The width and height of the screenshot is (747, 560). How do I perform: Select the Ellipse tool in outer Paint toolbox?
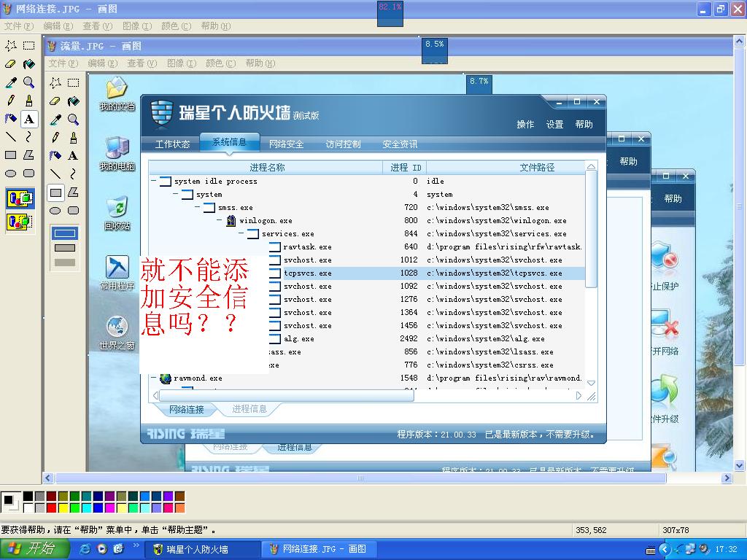click(x=11, y=174)
